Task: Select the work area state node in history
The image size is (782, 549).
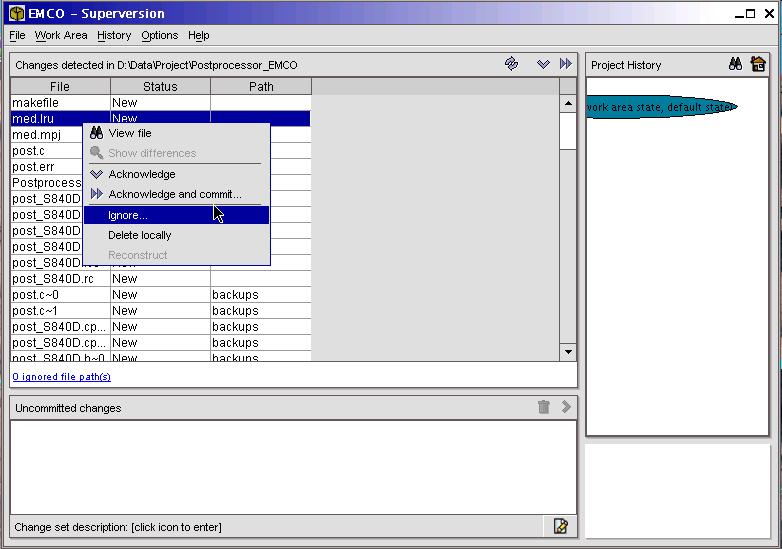Action: pyautogui.click(x=661, y=107)
